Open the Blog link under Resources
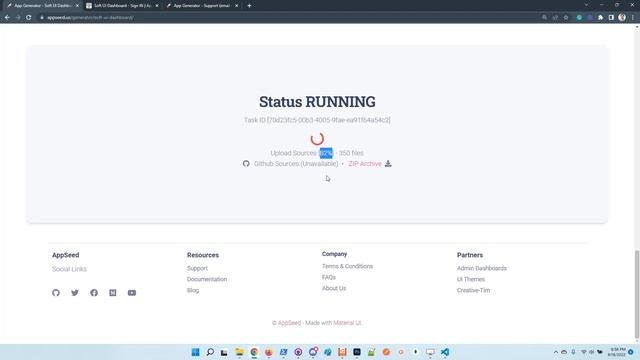640x360 pixels. tap(193, 290)
